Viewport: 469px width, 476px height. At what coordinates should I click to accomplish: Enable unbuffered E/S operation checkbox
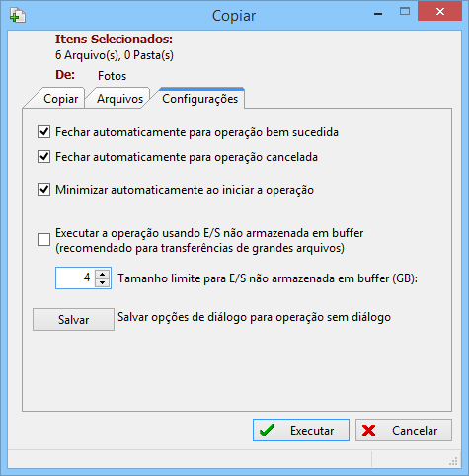tap(43, 240)
